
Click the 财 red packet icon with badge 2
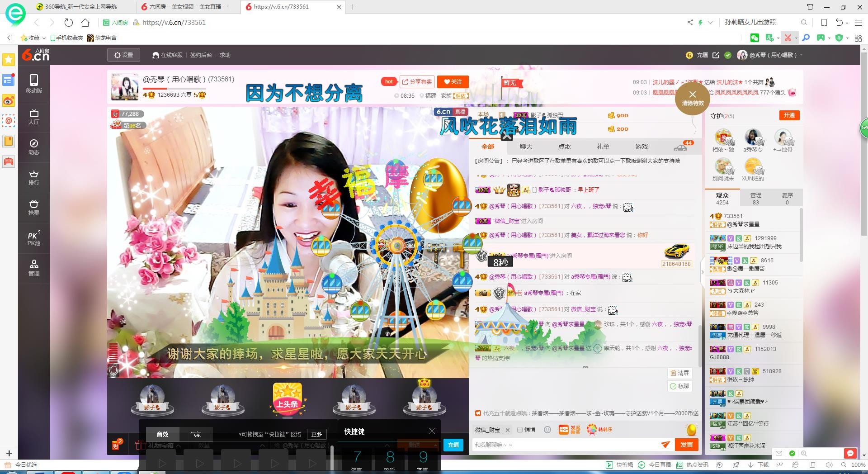pyautogui.click(x=116, y=445)
